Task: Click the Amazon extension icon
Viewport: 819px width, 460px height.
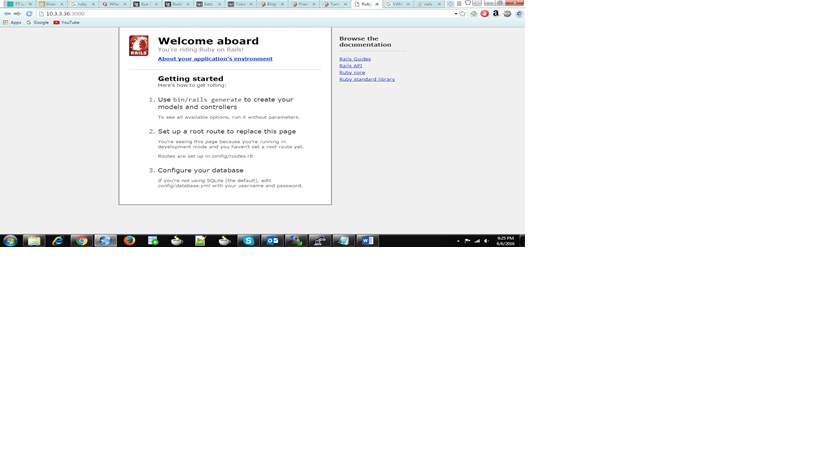Action: tap(496, 14)
